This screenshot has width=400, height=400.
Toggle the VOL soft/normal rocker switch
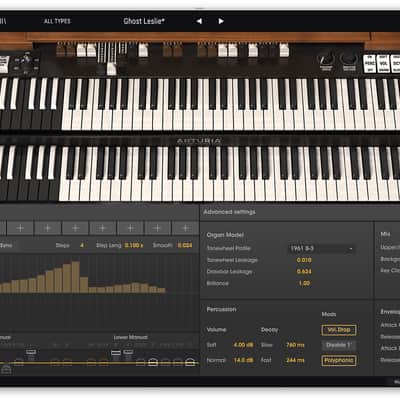click(384, 63)
